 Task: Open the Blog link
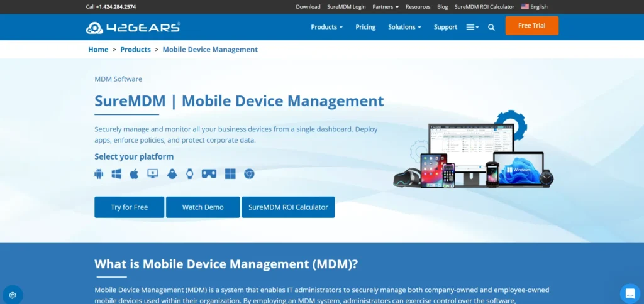pyautogui.click(x=442, y=6)
